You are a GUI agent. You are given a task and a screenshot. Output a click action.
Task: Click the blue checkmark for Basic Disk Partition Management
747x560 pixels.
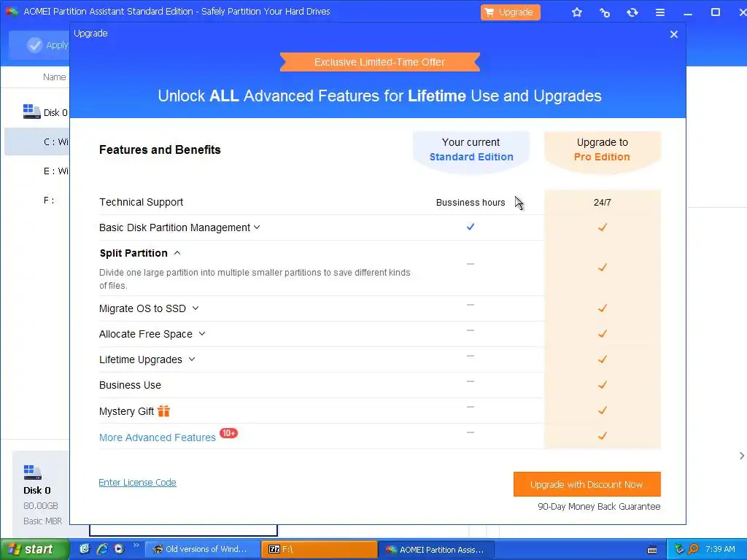tap(471, 227)
